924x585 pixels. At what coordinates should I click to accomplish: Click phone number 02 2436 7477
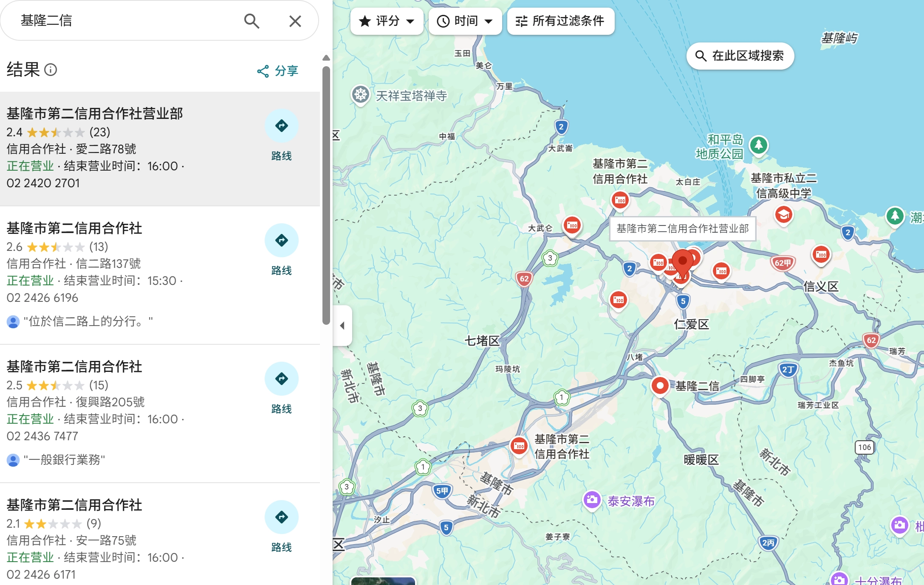(42, 436)
